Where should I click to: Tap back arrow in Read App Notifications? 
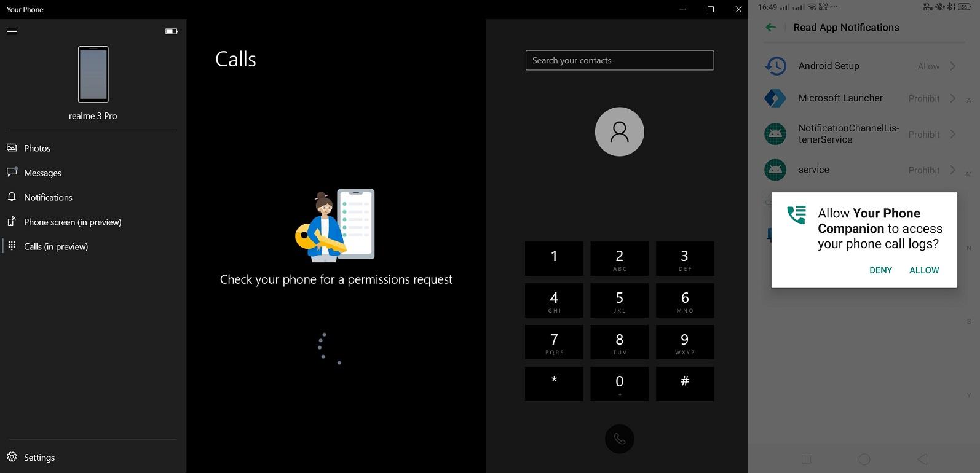771,27
